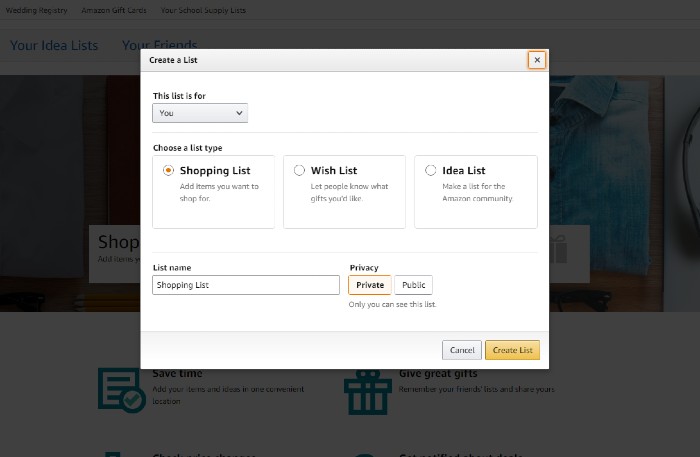The height and width of the screenshot is (457, 700).
Task: Select the Wish List radio button
Action: pos(299,170)
